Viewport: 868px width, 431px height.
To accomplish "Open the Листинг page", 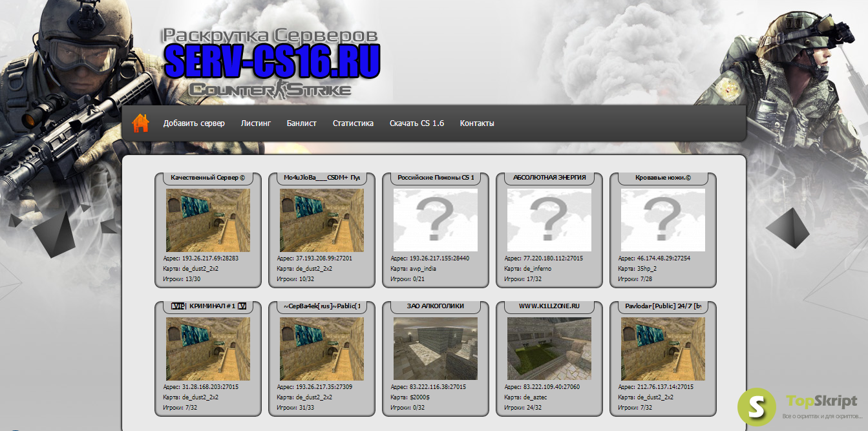I will [256, 123].
